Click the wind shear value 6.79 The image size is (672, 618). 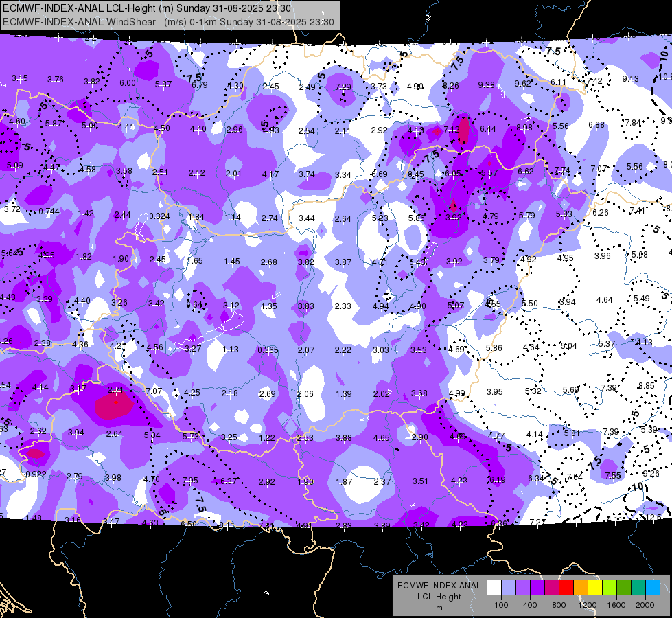click(199, 85)
